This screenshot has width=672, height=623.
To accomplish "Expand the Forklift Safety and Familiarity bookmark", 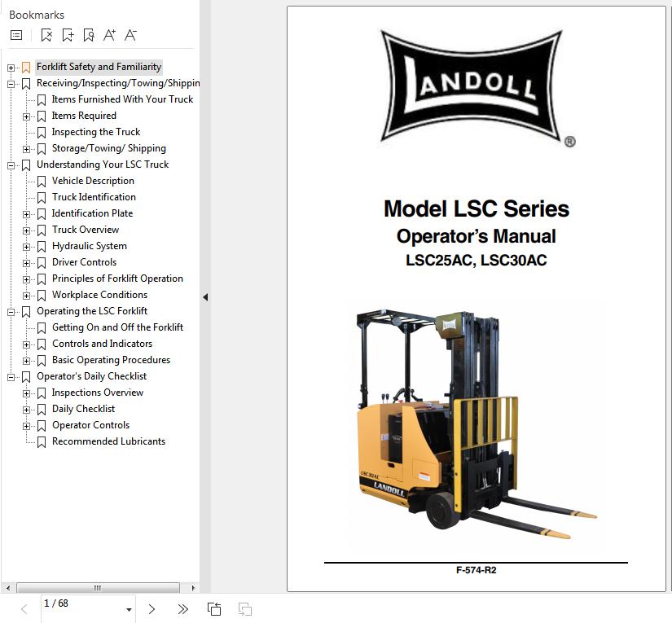I will 11,68.
